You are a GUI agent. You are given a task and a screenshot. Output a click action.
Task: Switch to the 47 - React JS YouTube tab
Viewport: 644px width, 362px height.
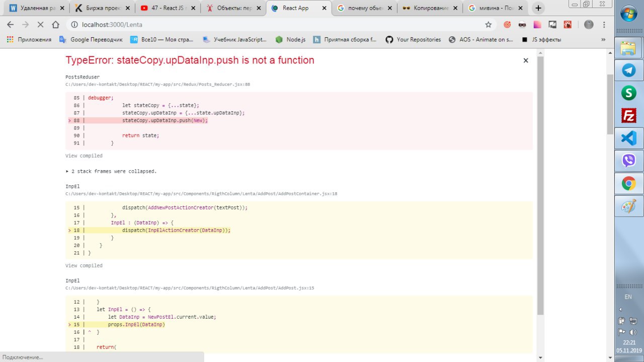click(168, 8)
